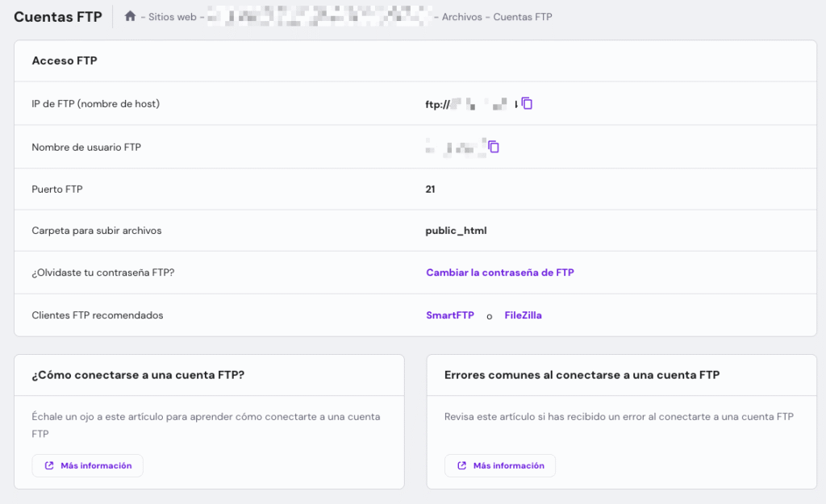Click the external-link icon in left Más información button
Screen dimensions: 826x504
coord(50,465)
